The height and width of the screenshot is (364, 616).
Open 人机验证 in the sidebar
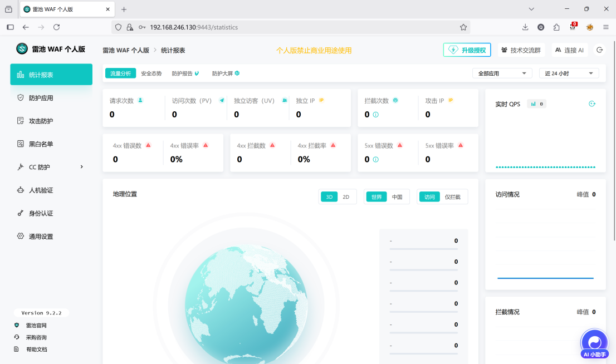click(x=51, y=190)
